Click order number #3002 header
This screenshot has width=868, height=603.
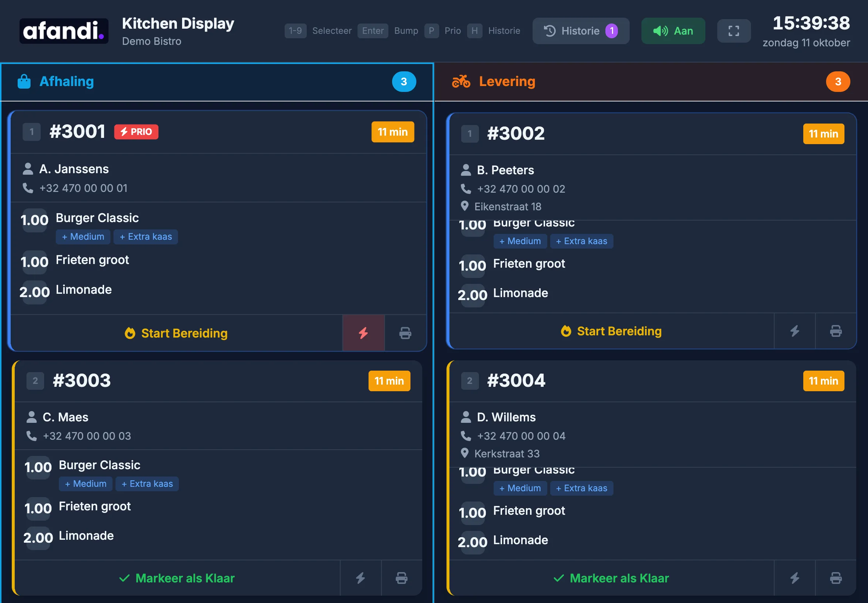(516, 133)
